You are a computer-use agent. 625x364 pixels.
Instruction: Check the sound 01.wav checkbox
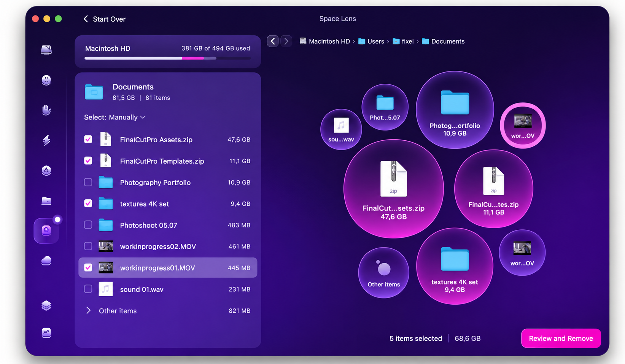88,289
